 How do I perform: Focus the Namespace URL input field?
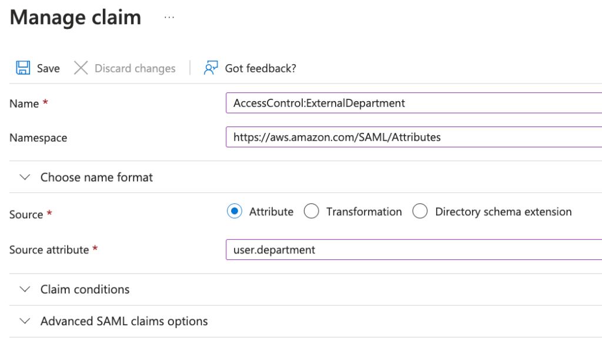pos(412,137)
